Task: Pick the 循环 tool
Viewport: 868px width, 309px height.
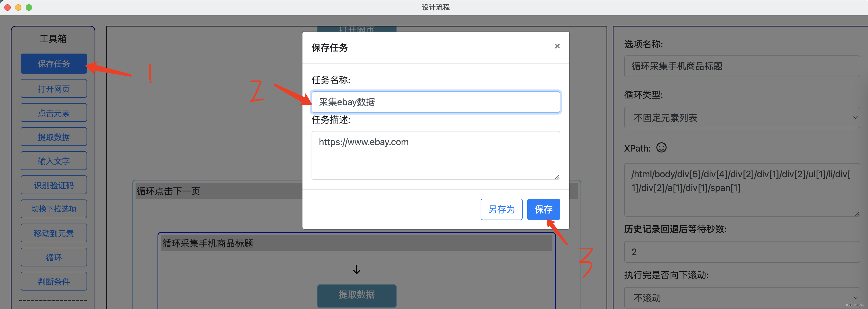Action: (54, 258)
